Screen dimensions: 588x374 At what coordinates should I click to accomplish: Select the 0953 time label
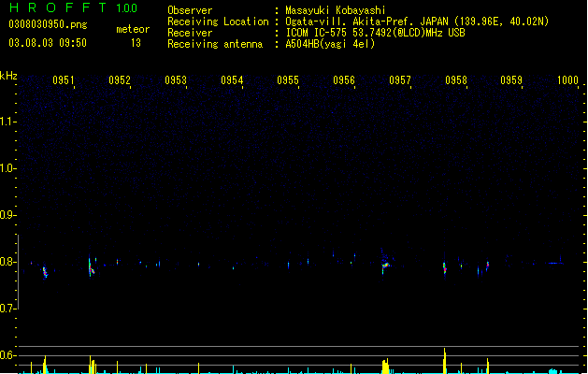[176, 80]
